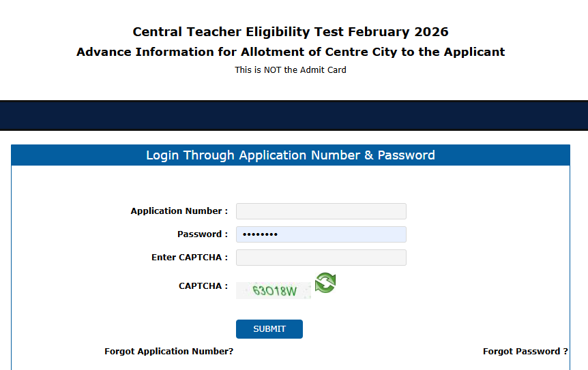Focus the Application Number input field
The image size is (588, 370).
(x=321, y=211)
